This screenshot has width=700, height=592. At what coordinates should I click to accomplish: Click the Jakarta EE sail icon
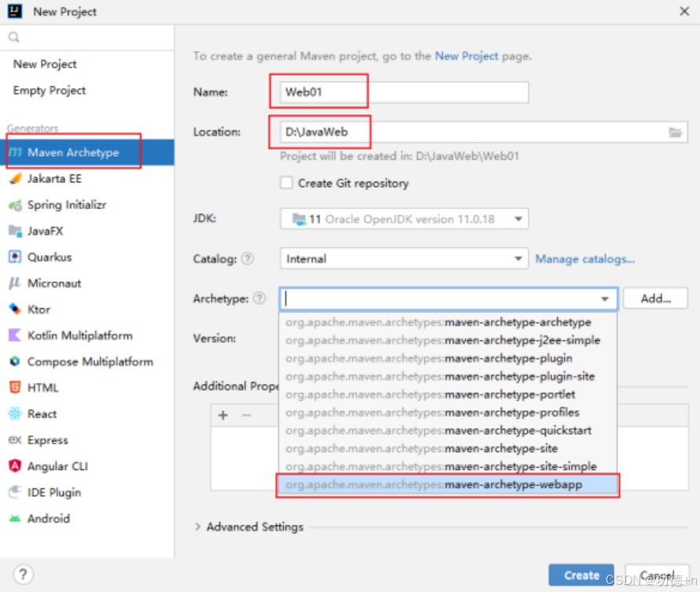tap(15, 178)
